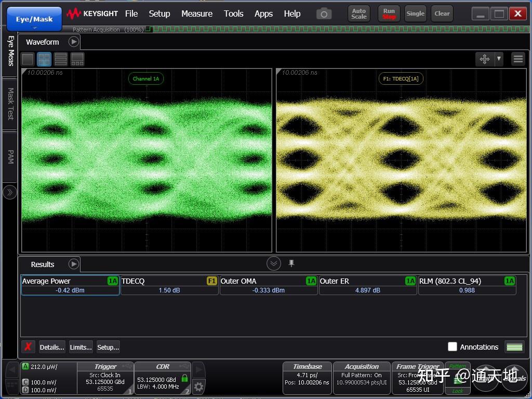Screen dimensions: 532x399
Task: Click the Results panel play arrow icon
Action: point(74,264)
